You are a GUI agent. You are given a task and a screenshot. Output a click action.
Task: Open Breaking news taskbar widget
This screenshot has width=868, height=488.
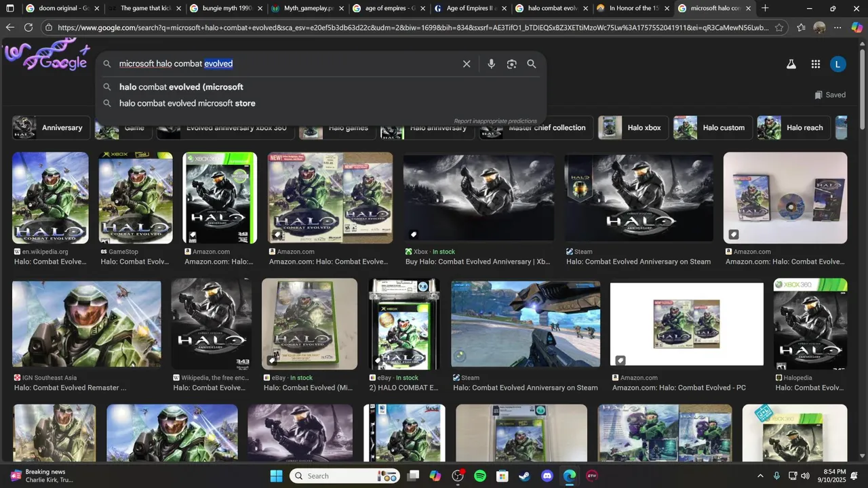tap(41, 476)
